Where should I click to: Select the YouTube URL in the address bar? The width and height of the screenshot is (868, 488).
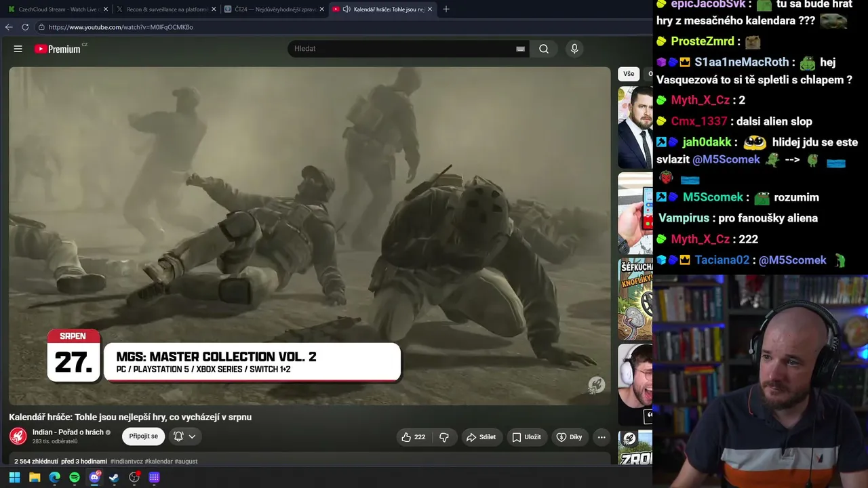(121, 27)
